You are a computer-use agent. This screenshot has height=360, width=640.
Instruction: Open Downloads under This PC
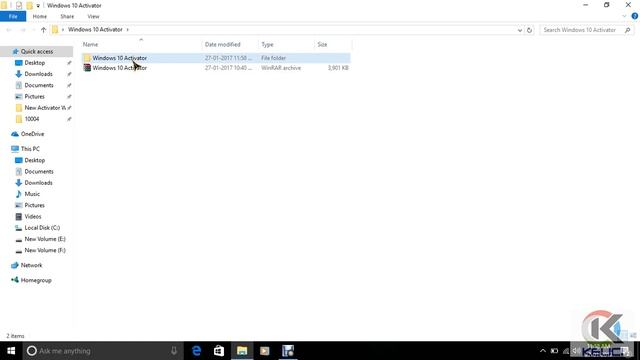pyautogui.click(x=38, y=183)
